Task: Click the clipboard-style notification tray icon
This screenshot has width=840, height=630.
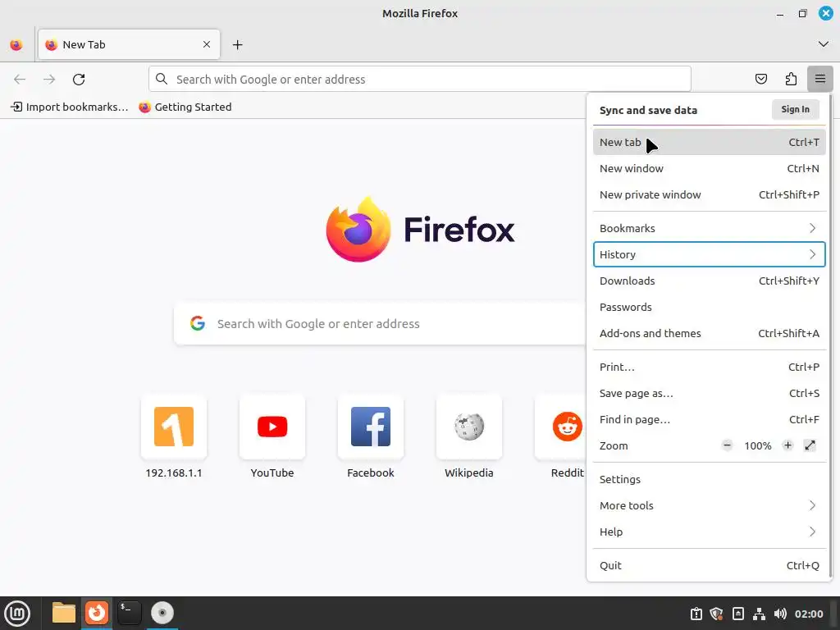Action: tap(696, 614)
